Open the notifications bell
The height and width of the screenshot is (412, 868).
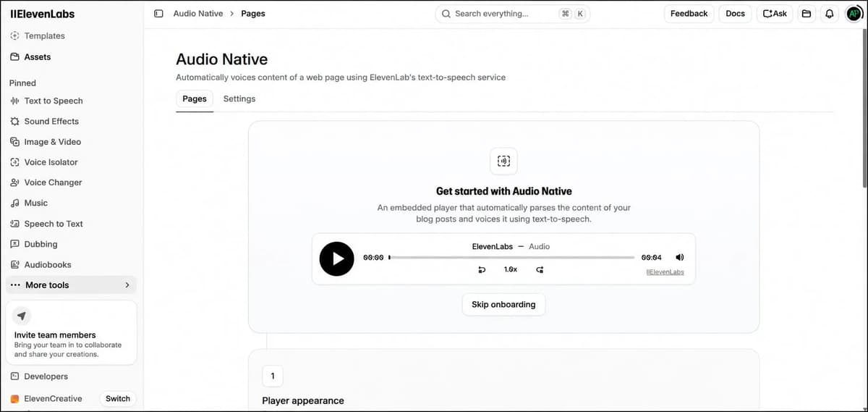point(829,14)
